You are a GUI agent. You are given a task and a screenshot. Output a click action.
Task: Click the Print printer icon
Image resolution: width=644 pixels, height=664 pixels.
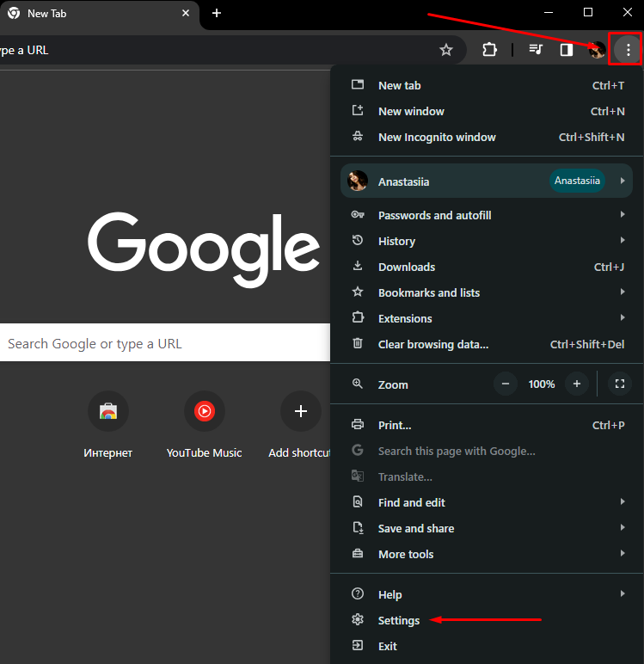point(358,424)
